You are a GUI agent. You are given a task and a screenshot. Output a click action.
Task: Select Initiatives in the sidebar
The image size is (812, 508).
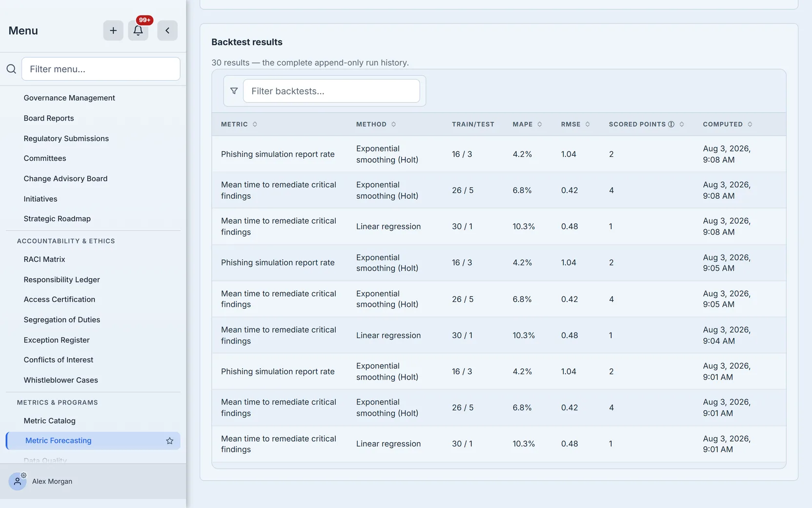coord(41,199)
